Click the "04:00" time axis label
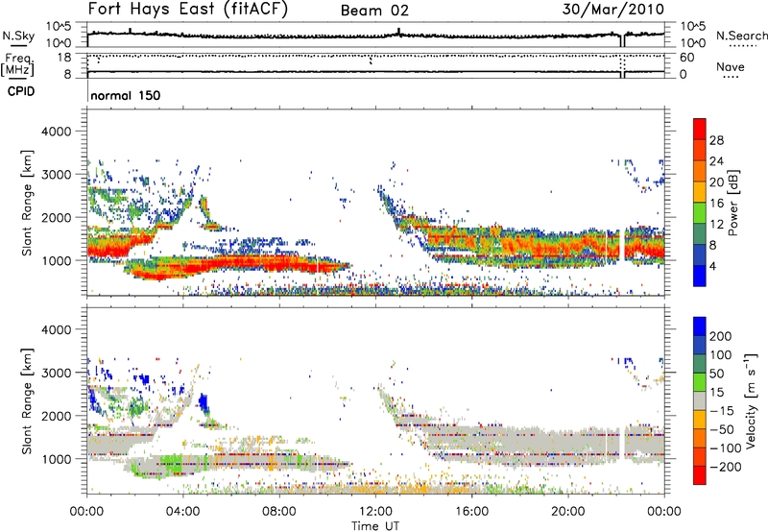 [183, 512]
